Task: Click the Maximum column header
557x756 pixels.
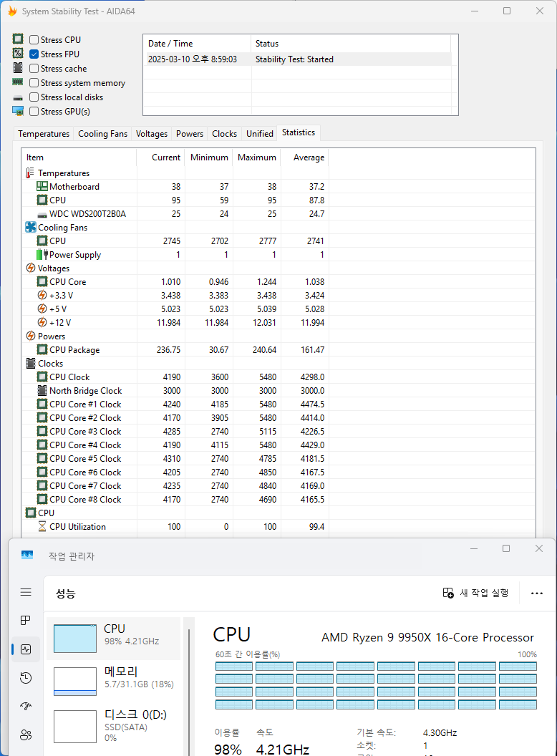Action: coord(256,157)
